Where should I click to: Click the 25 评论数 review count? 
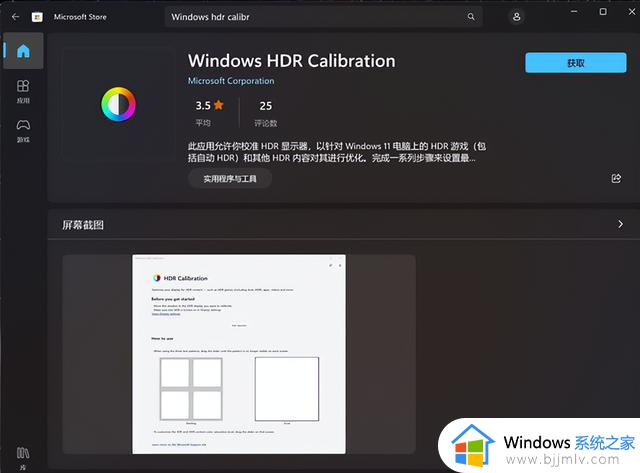point(266,112)
